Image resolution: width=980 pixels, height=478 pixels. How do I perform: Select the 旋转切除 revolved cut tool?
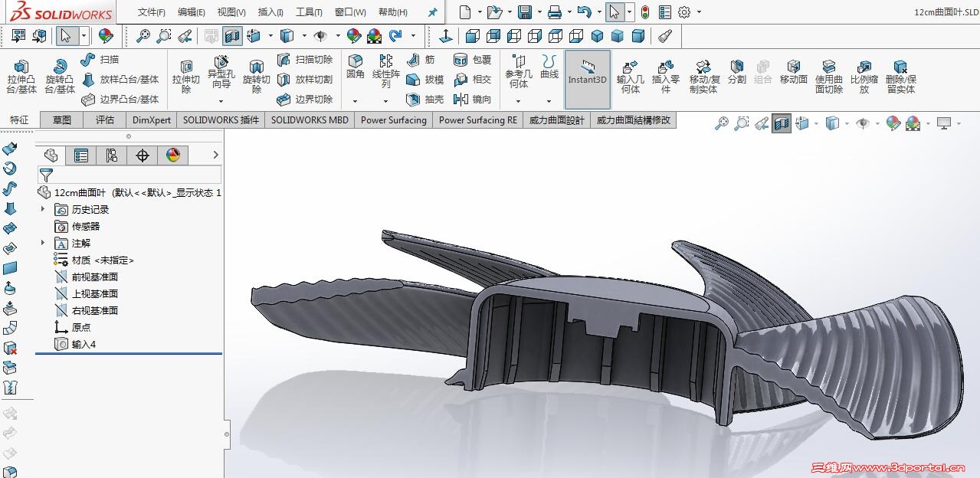tap(257, 77)
